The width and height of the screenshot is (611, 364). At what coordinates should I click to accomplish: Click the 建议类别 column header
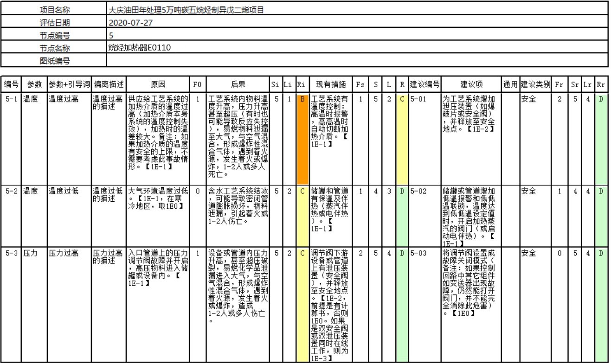pyautogui.click(x=535, y=84)
